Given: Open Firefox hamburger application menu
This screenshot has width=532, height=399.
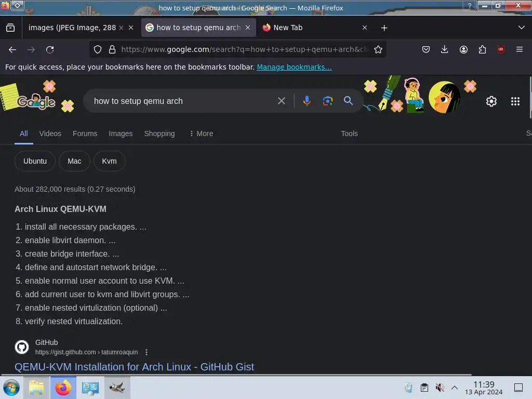Looking at the screenshot, I should click(x=520, y=49).
